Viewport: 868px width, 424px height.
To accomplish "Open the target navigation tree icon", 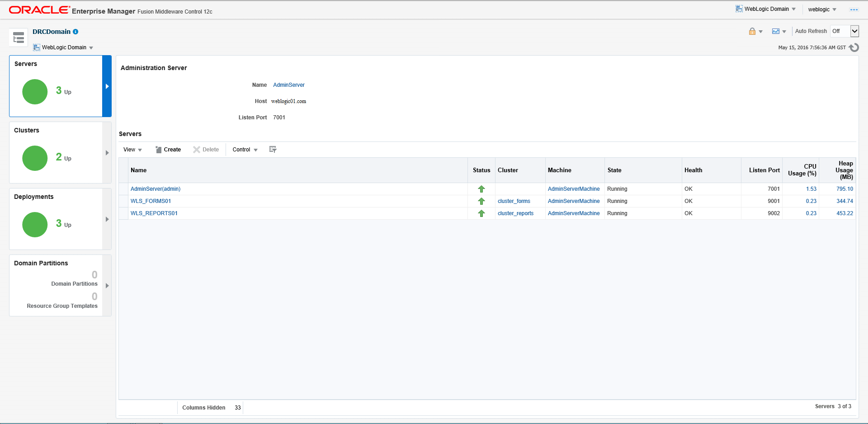I will pos(19,38).
